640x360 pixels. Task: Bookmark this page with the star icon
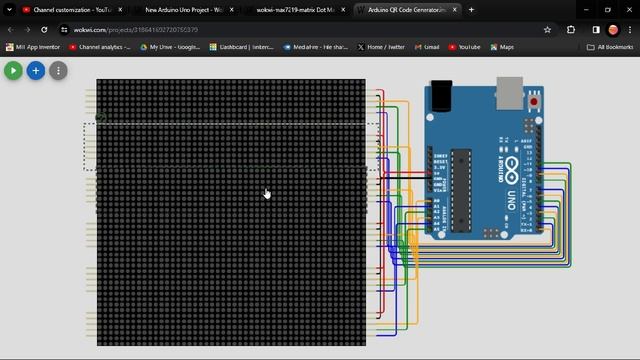click(x=547, y=30)
